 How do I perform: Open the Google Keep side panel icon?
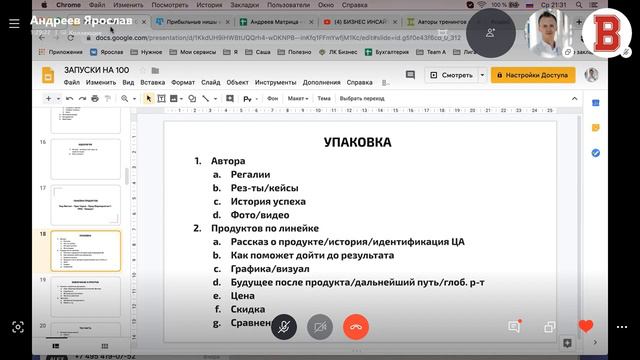pyautogui.click(x=596, y=128)
